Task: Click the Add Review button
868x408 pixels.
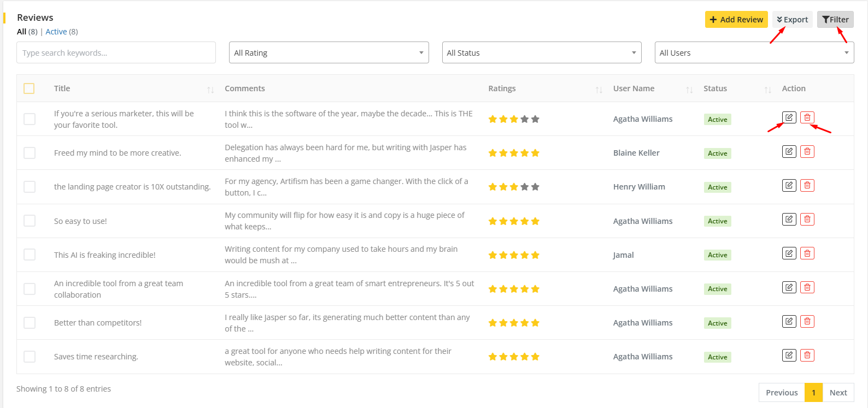Action: (x=736, y=20)
